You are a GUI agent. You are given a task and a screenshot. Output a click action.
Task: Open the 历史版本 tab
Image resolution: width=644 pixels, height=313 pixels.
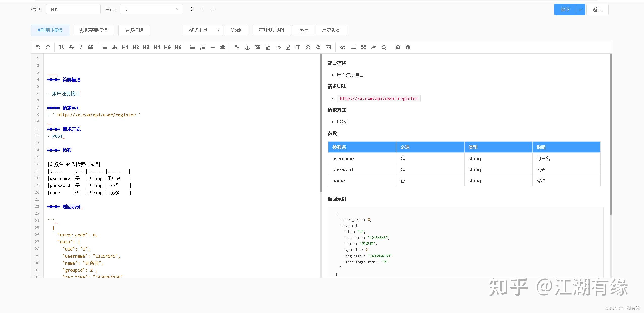click(x=331, y=30)
